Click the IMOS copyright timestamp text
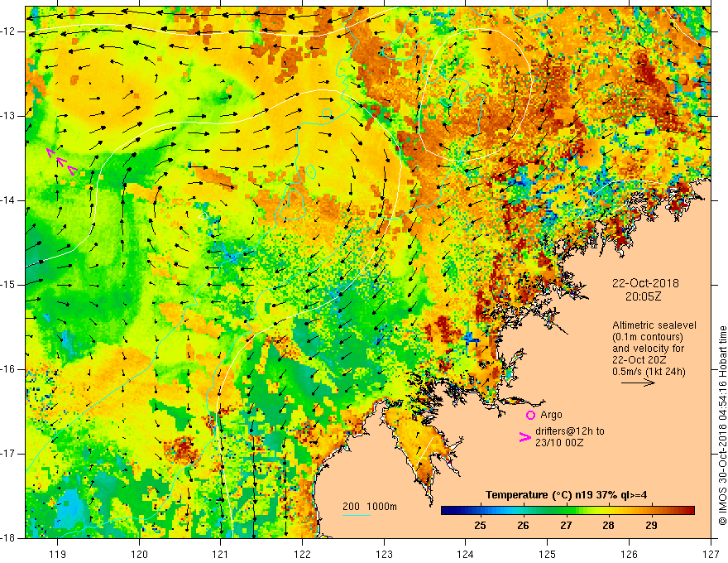Screen dimensions: 728x563 (722, 426)
